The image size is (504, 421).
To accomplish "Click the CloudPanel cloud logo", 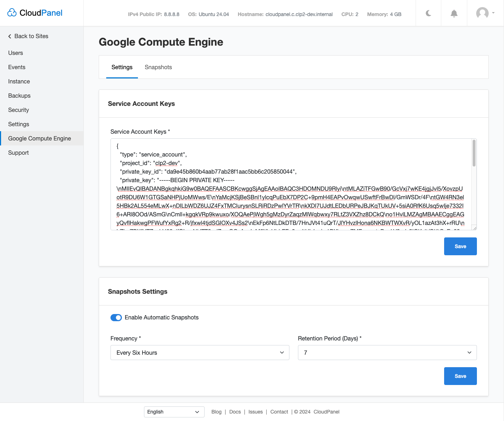I will pos(12,13).
